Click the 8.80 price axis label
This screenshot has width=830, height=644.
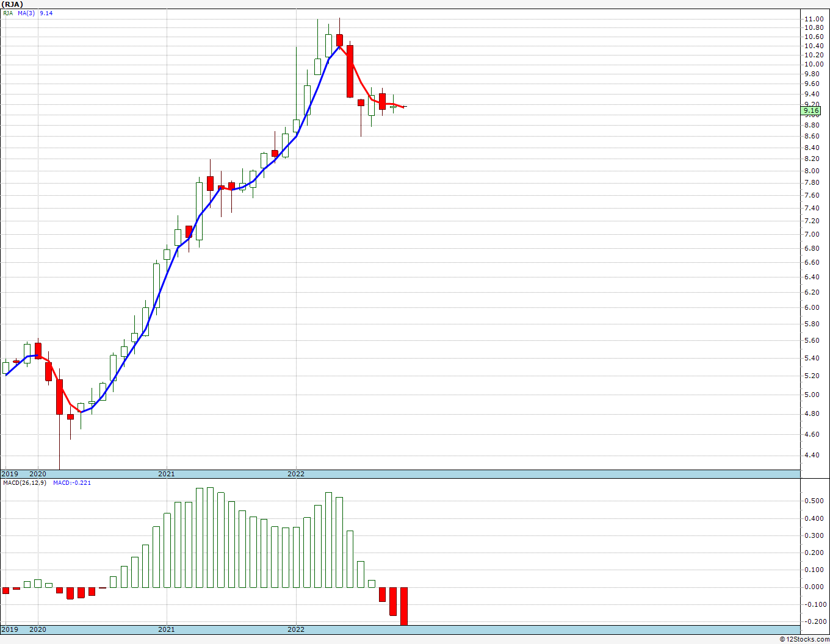coord(812,126)
